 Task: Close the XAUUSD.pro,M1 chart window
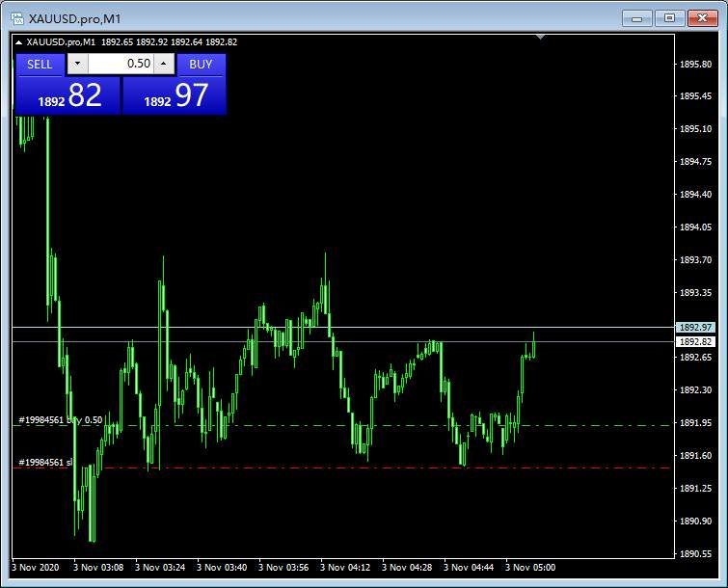point(703,18)
